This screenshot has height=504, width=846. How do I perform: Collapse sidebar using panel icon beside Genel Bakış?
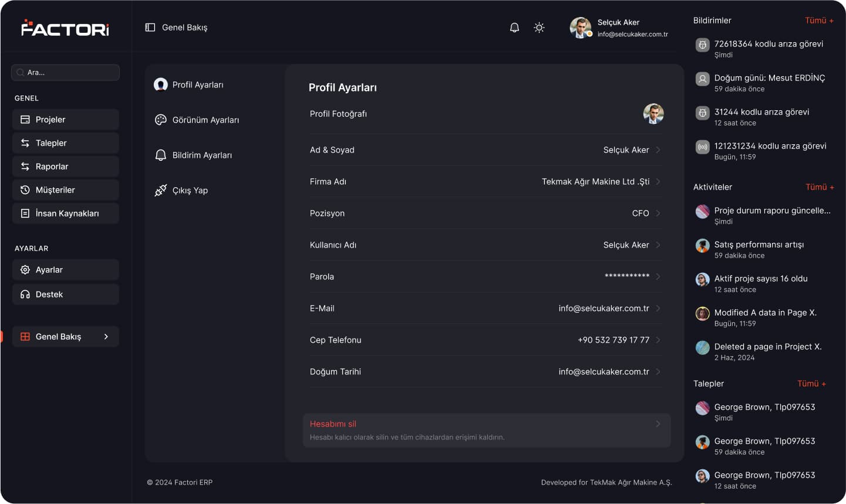click(x=150, y=28)
